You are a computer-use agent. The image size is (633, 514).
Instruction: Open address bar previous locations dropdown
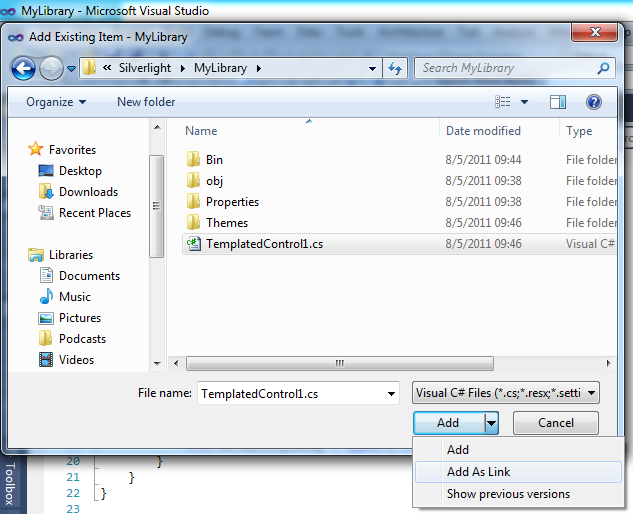click(373, 69)
